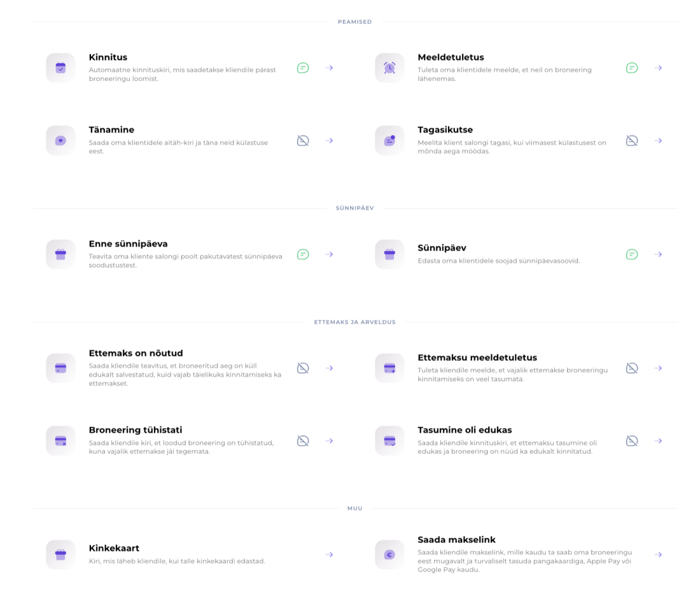
Task: Click the Enne sünnipäeva gift icon
Action: point(61,254)
